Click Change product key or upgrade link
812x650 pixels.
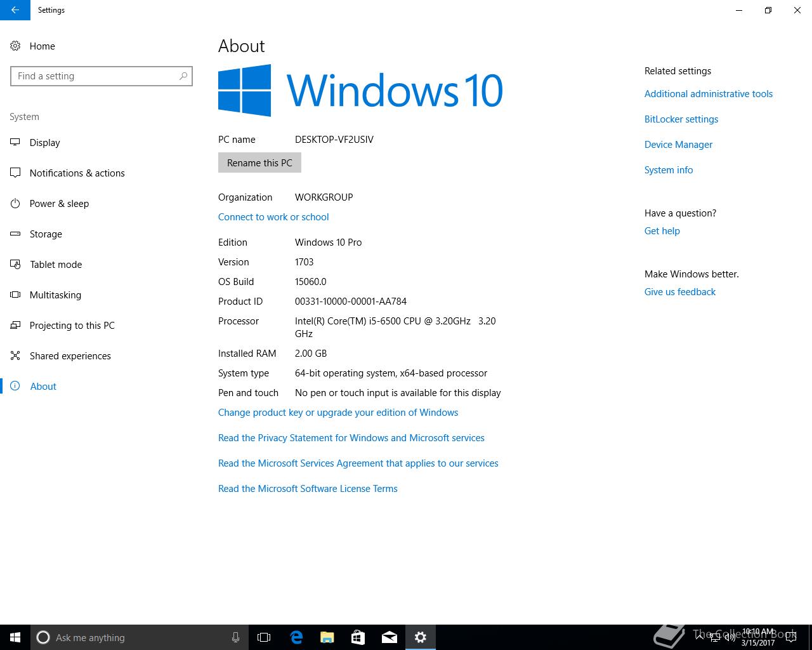coord(338,413)
